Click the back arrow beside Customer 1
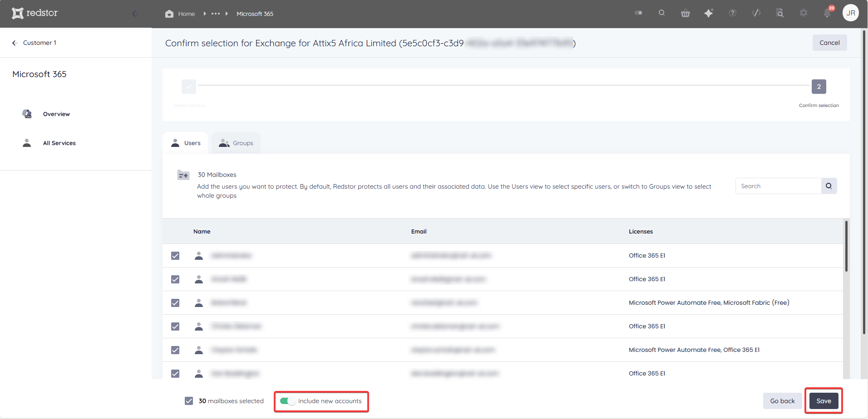868x419 pixels. [15, 43]
